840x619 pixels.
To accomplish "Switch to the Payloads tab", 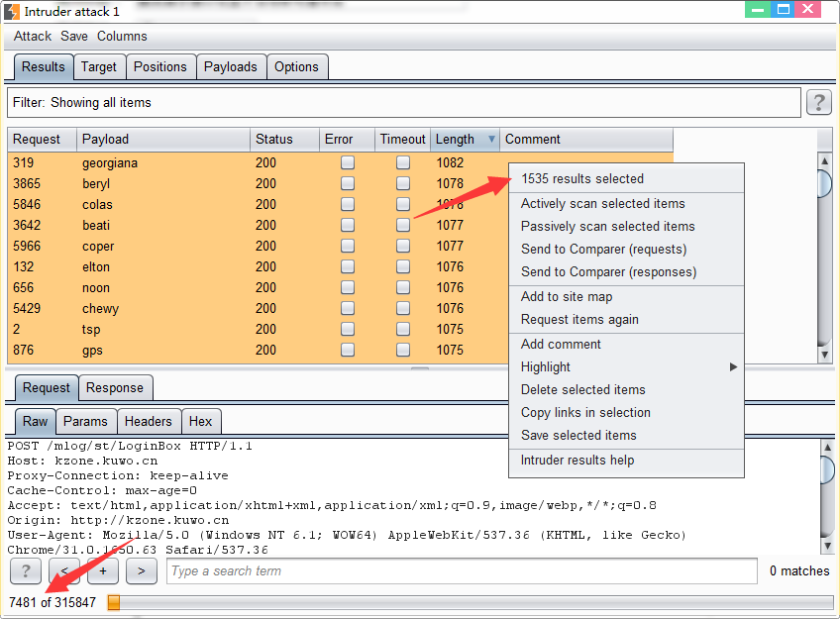I will coord(231,67).
